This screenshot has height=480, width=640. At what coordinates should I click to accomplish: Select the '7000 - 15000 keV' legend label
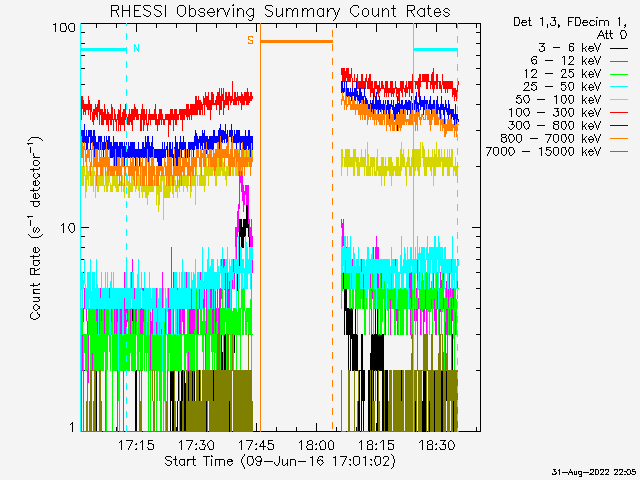[543, 152]
